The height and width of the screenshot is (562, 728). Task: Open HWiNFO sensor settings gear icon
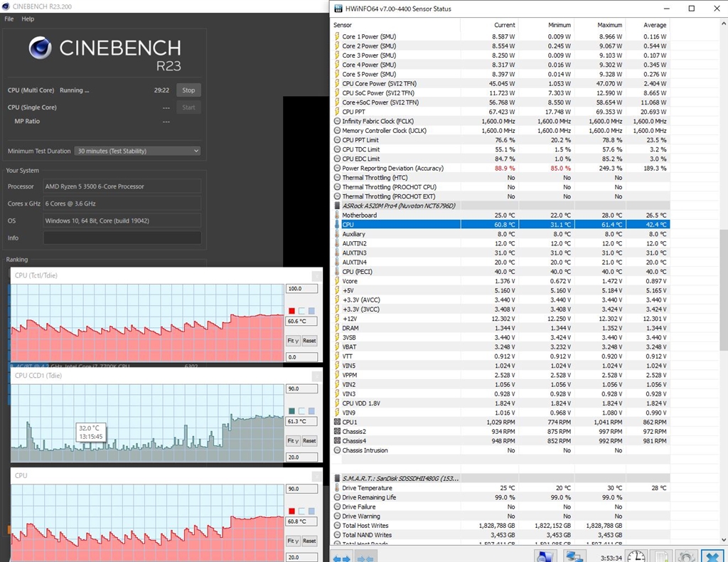click(x=686, y=557)
